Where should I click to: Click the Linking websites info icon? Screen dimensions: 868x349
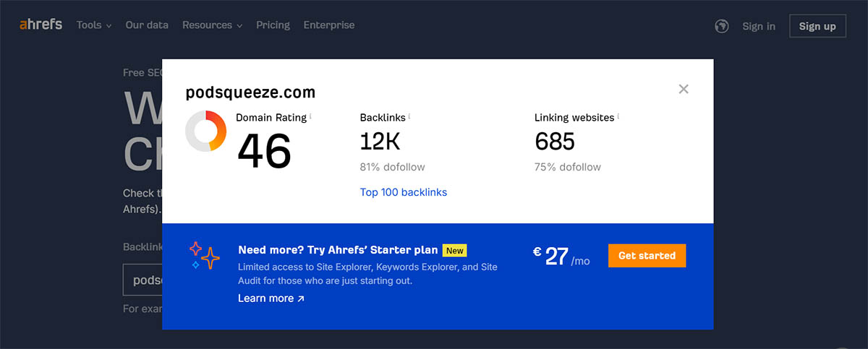pyautogui.click(x=618, y=116)
